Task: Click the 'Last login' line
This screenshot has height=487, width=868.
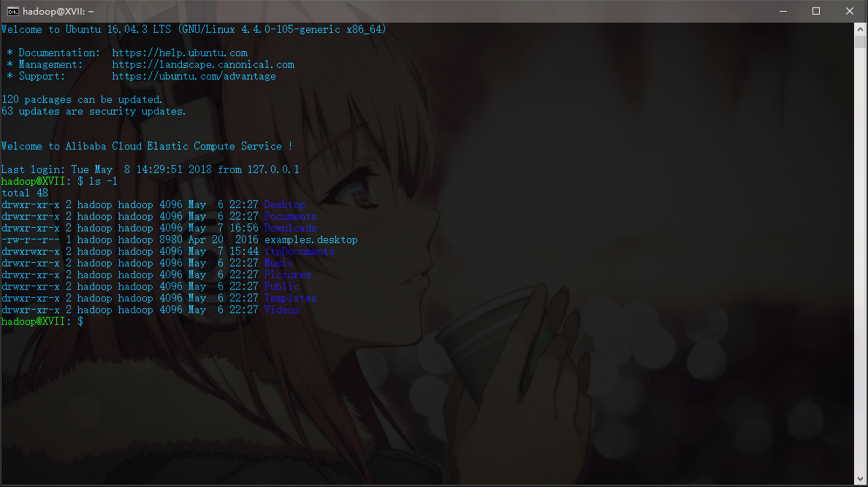Action: (x=150, y=169)
